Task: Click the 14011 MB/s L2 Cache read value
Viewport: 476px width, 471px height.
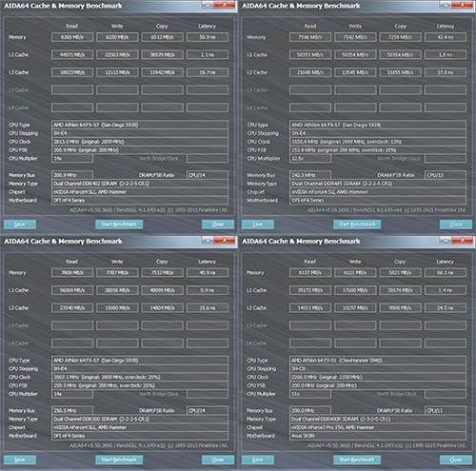Action: 310,307
